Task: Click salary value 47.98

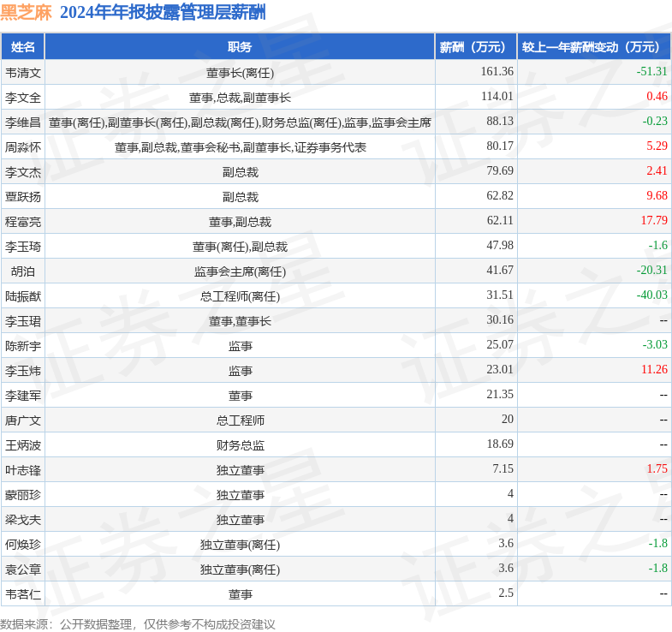Action: coord(500,245)
